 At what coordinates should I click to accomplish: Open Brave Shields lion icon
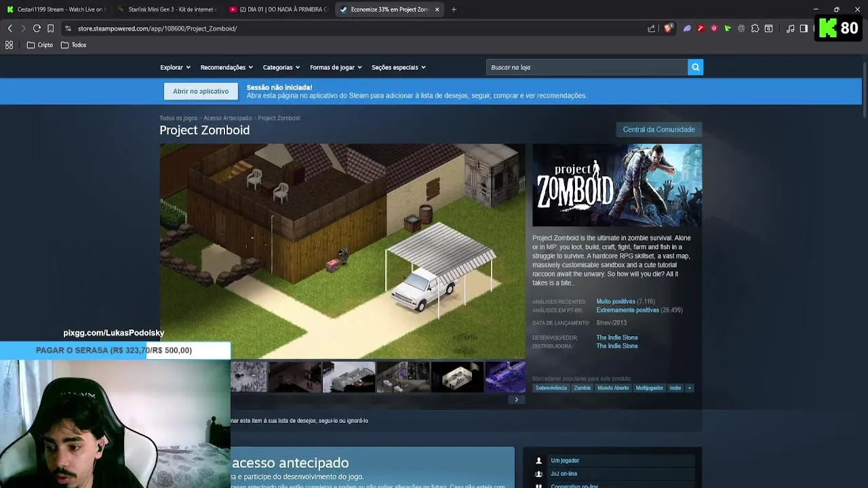click(x=668, y=28)
